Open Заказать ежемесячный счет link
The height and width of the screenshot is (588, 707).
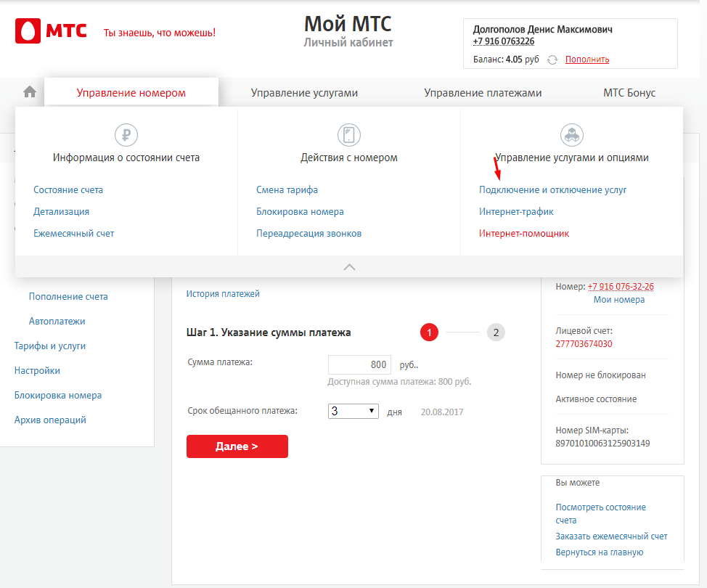click(x=611, y=536)
